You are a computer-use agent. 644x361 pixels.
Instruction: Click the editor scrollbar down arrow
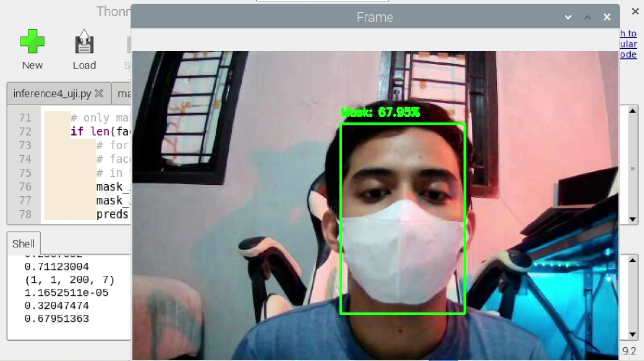tap(632, 219)
